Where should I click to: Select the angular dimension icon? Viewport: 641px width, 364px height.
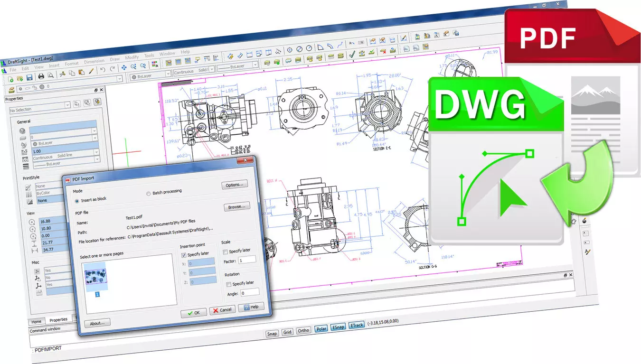320,47
